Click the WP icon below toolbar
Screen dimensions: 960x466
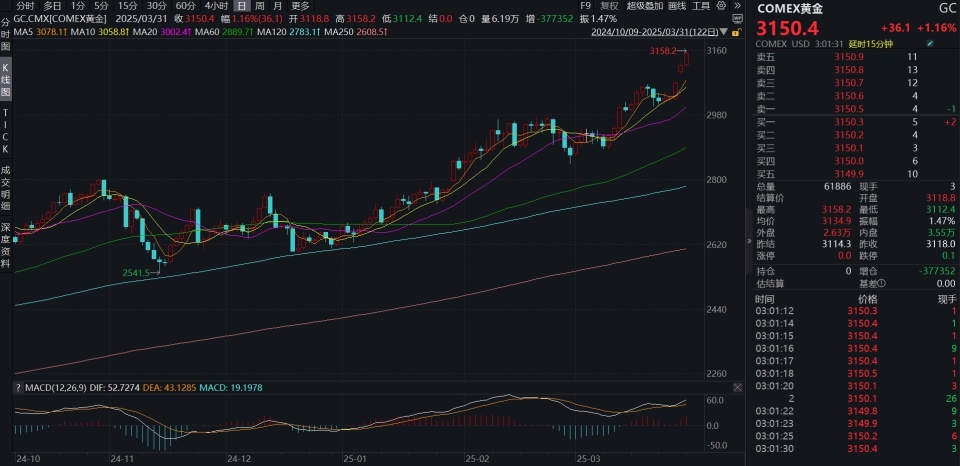pos(737,19)
